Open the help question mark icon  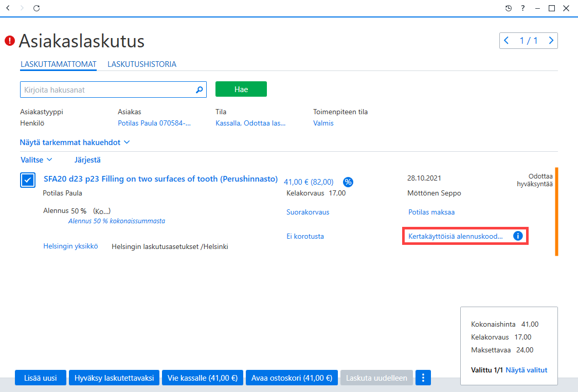[522, 8]
